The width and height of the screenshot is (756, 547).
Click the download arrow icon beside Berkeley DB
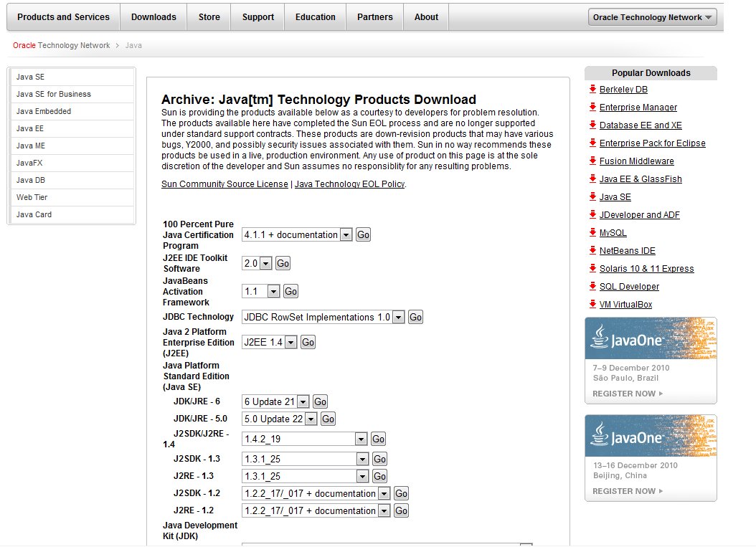592,89
